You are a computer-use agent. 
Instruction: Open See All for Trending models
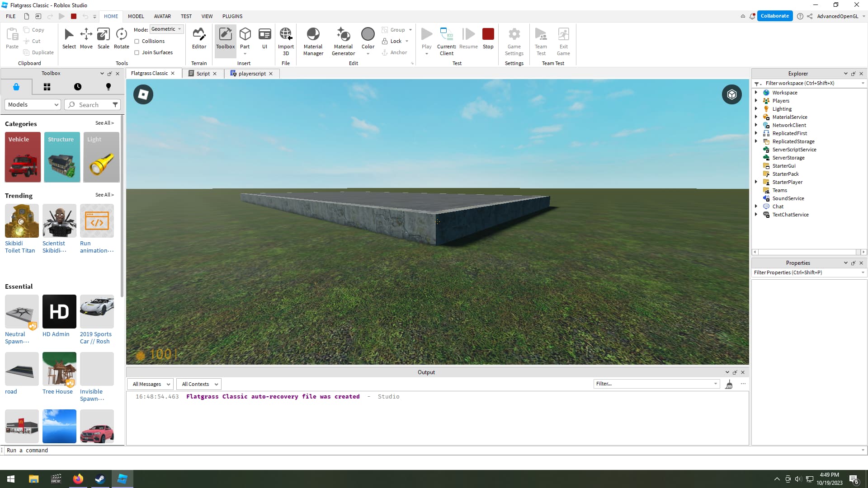click(104, 195)
